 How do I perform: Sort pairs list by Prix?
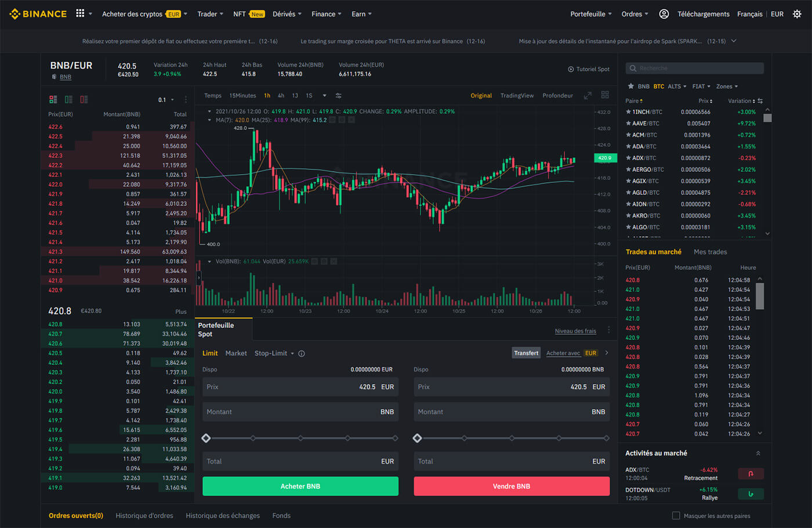(x=705, y=101)
